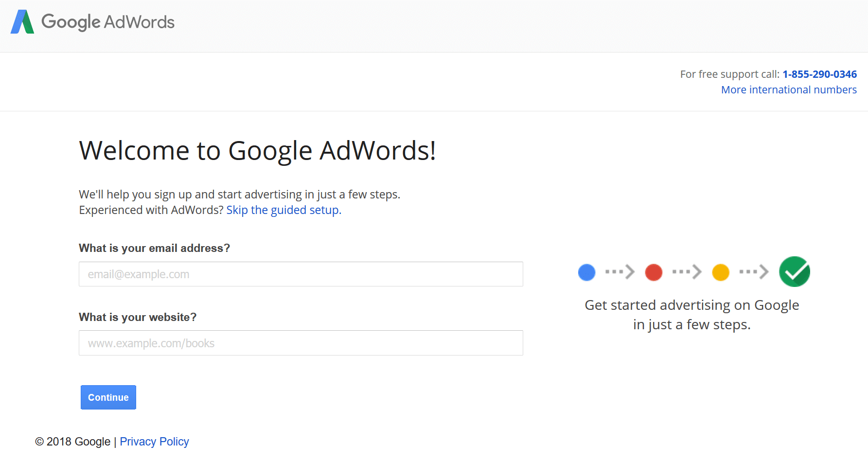The image size is (868, 463).
Task: Click the website URL input field
Action: click(301, 343)
